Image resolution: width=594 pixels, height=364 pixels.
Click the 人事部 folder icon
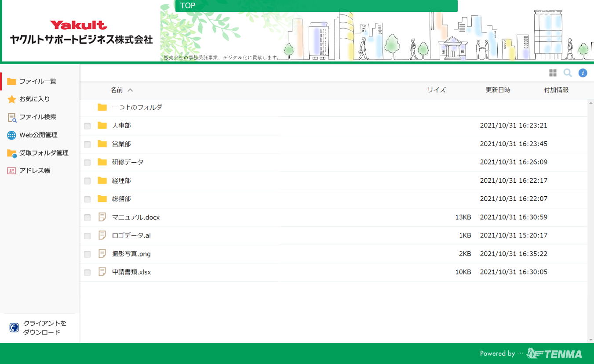tap(102, 126)
